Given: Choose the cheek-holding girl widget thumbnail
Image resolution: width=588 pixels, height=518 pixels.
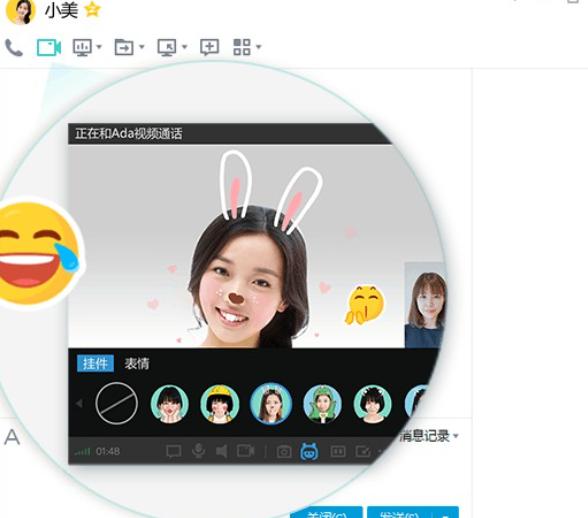Looking at the screenshot, I should click(x=170, y=404).
